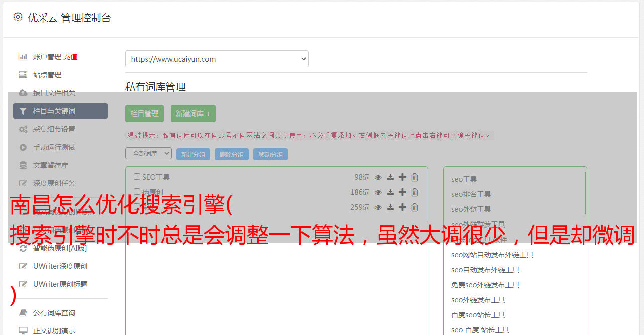The image size is (644, 335).
Task: View SEO工具 keywords with the eye icon
Action: click(x=378, y=177)
